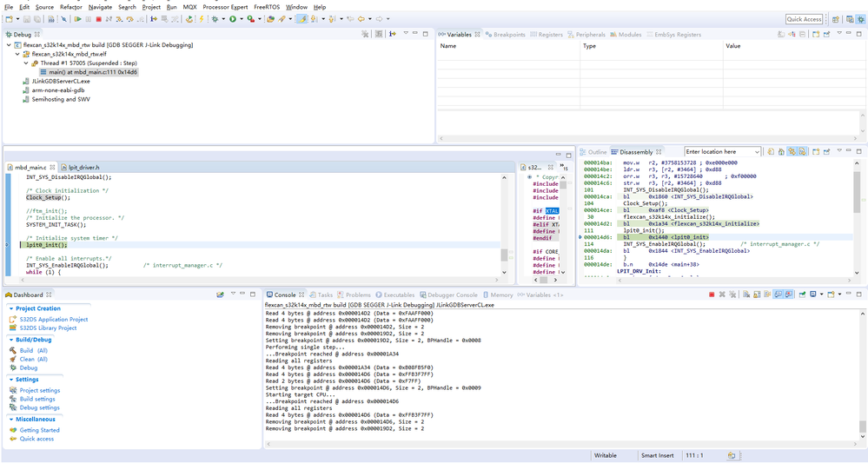Click the Open Perspective icon near Quick Access
Viewport: 868px width, 470px height.
835,19
